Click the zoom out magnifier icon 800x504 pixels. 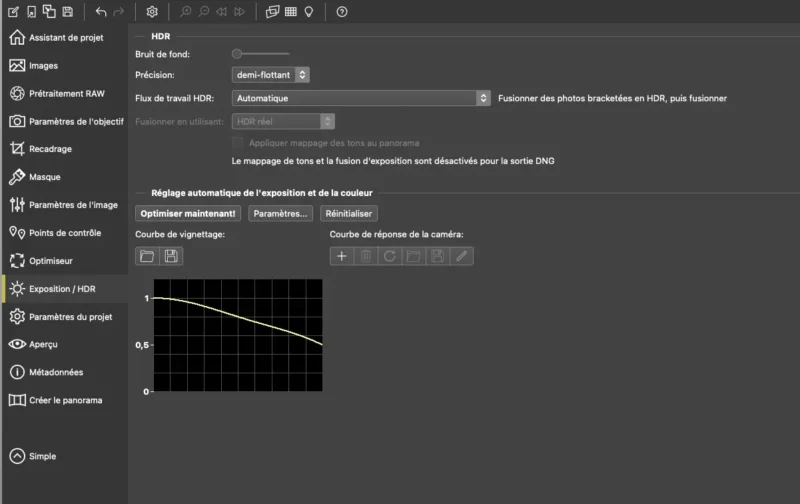(x=204, y=11)
